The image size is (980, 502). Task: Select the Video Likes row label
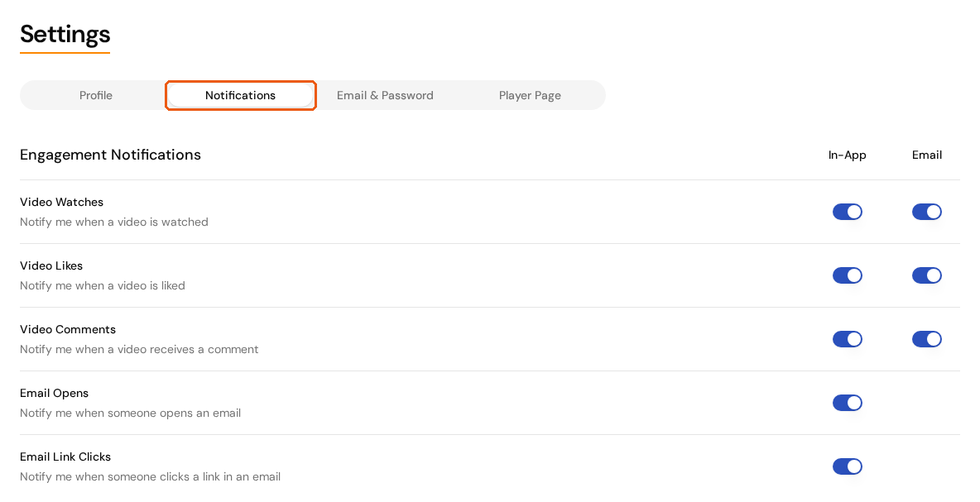[51, 266]
